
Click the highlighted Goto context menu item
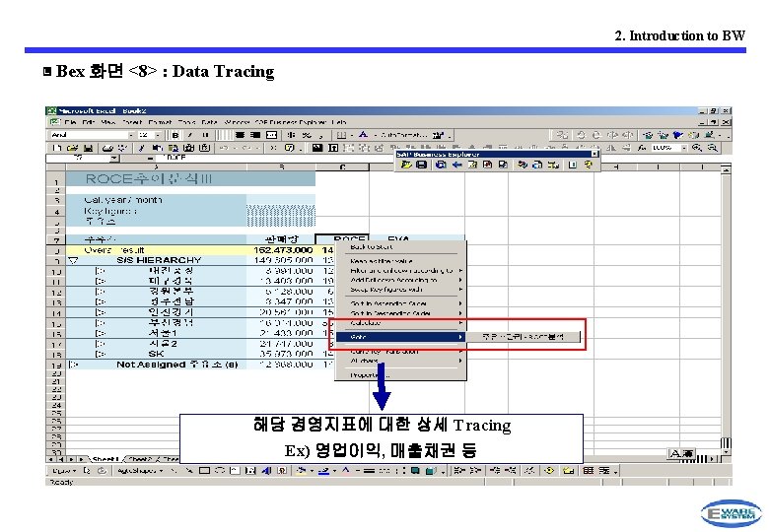400,337
